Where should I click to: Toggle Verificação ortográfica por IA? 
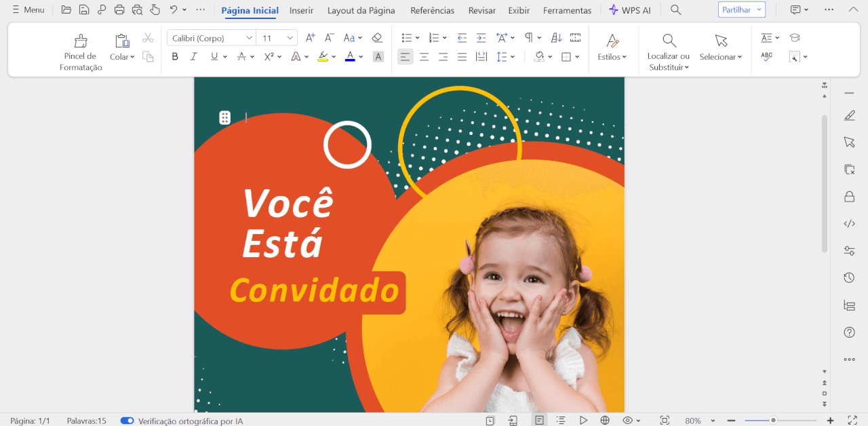click(x=127, y=420)
